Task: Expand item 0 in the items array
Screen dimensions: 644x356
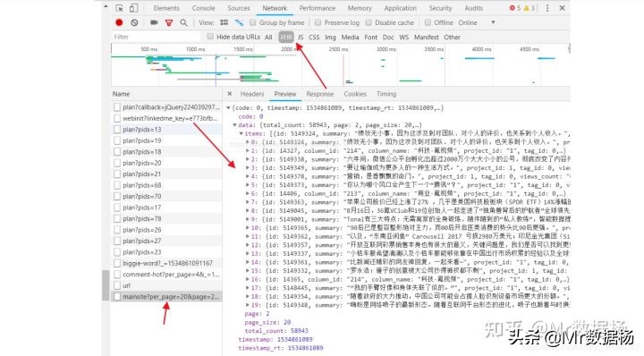Action: (x=248, y=142)
